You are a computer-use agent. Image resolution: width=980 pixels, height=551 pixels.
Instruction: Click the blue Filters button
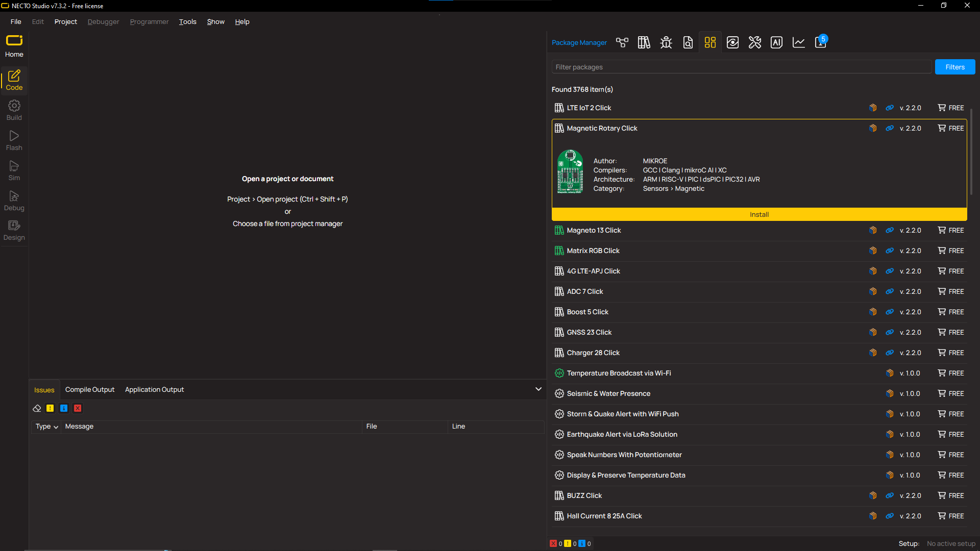[954, 67]
